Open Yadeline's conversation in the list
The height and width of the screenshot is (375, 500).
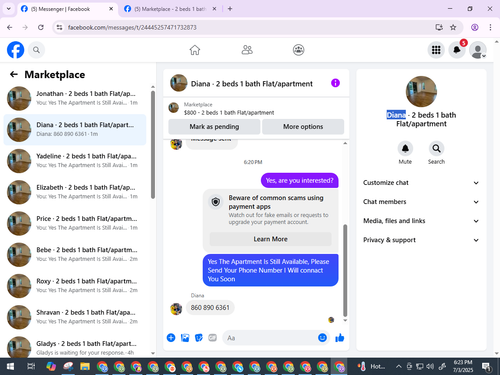point(75,161)
